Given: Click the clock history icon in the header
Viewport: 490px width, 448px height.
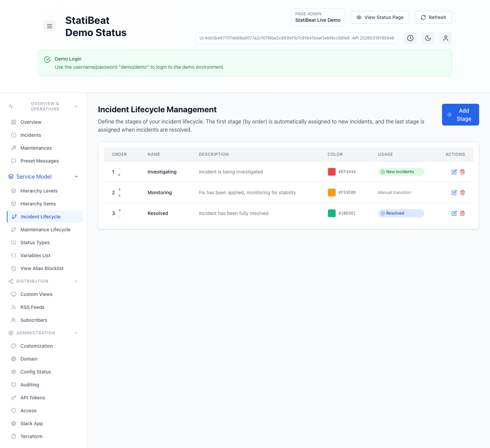Looking at the screenshot, I should coord(410,38).
